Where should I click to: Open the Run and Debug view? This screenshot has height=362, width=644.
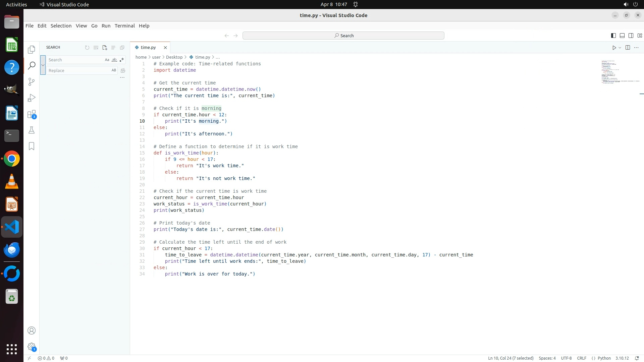(32, 98)
